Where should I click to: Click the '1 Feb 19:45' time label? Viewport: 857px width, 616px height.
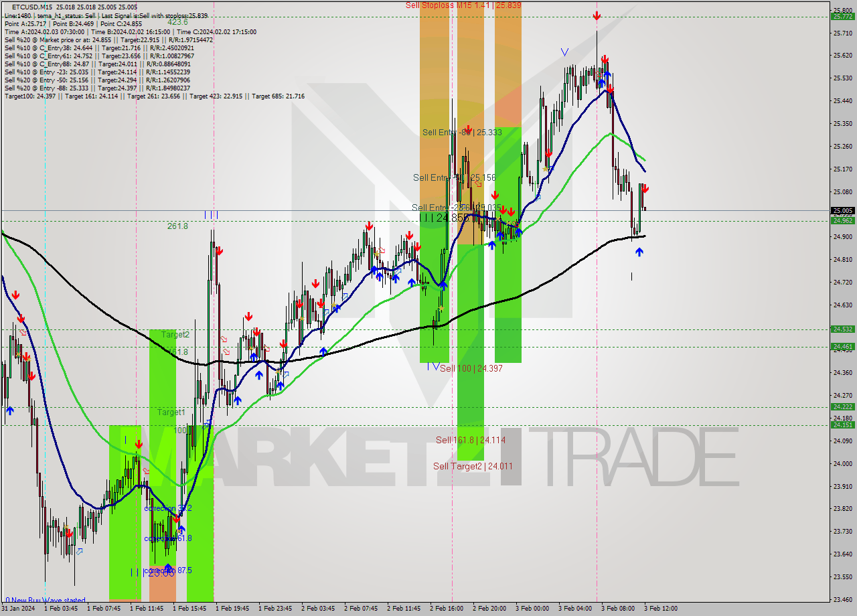(232, 609)
